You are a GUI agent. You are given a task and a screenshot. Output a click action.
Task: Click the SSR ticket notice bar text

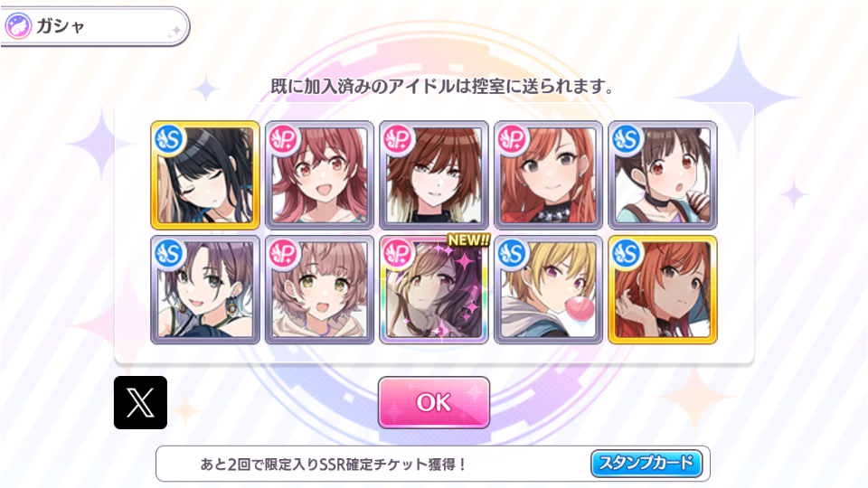334,464
